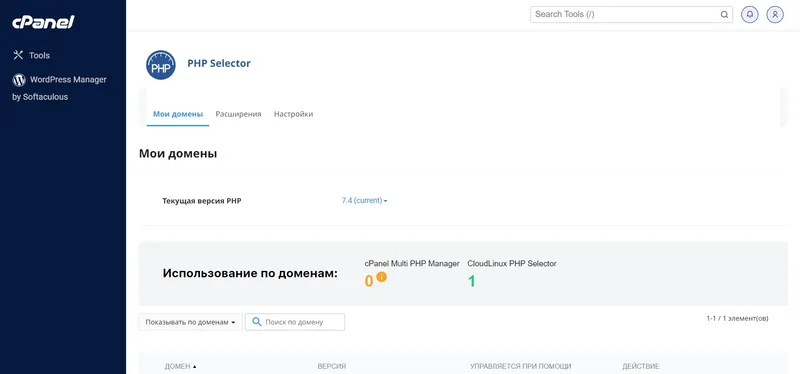Open Tools in the sidebar

point(31,55)
